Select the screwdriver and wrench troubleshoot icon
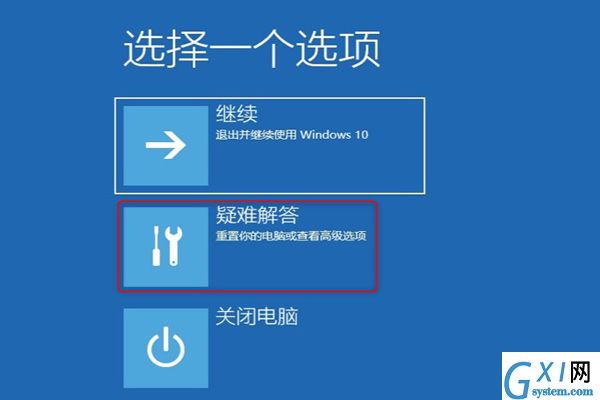600x400 pixels. pos(167,245)
